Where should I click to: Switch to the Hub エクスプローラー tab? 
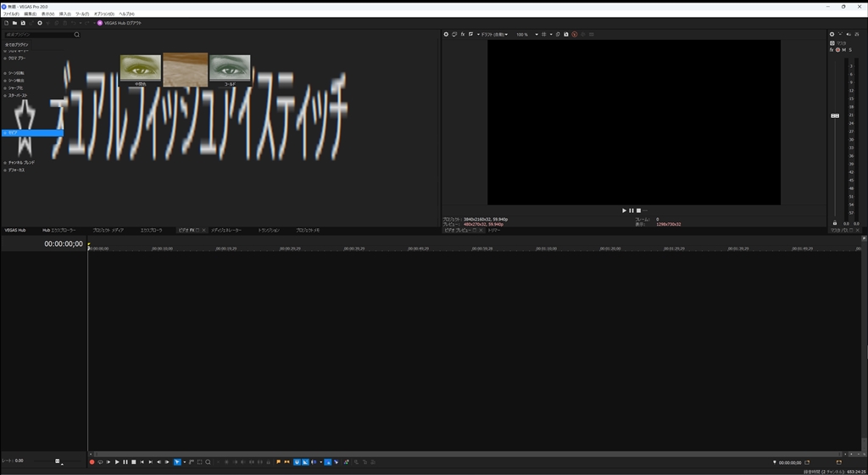coord(59,231)
